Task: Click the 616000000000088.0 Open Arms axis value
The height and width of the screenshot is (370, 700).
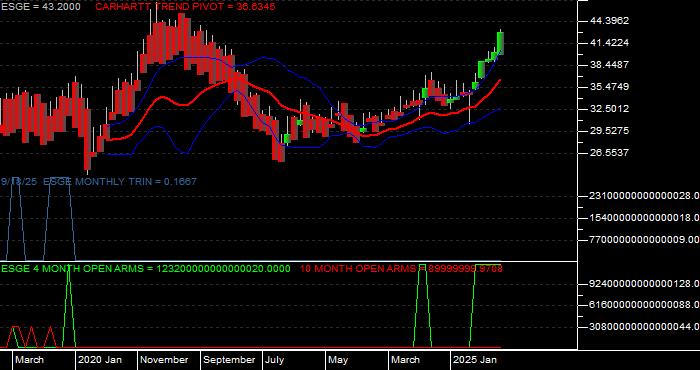Action: (645, 305)
